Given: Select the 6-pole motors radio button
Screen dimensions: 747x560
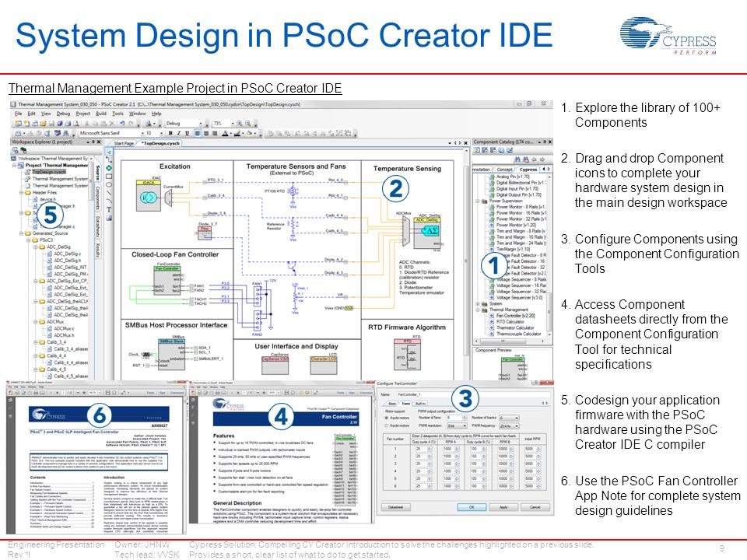Looking at the screenshot, I should click(x=387, y=425).
